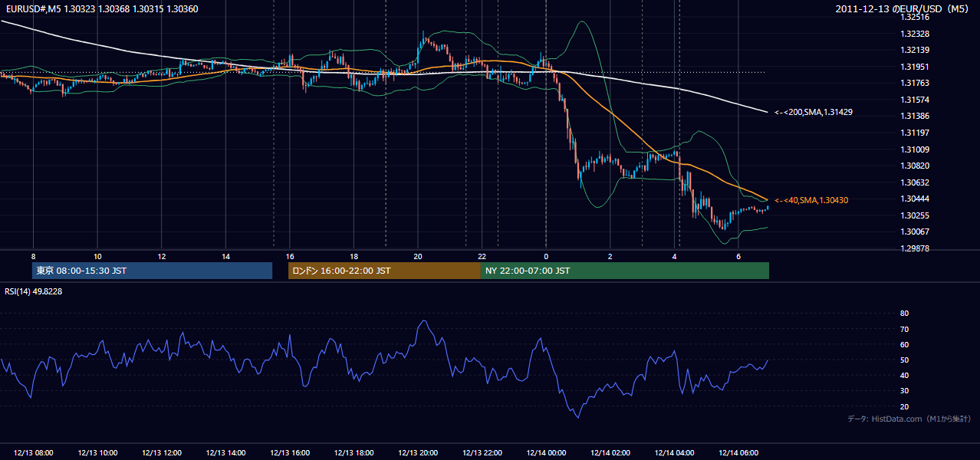Click RSI scale level 80
The width and height of the screenshot is (980, 460).
(x=904, y=314)
